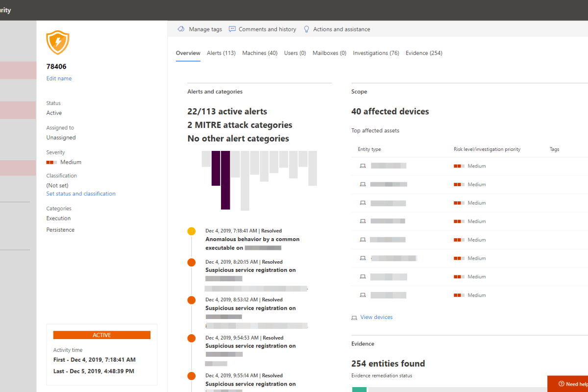This screenshot has width=588, height=392.
Task: Click Suspicious service registration alert at 8:53:12 AM
Action: tap(250, 308)
